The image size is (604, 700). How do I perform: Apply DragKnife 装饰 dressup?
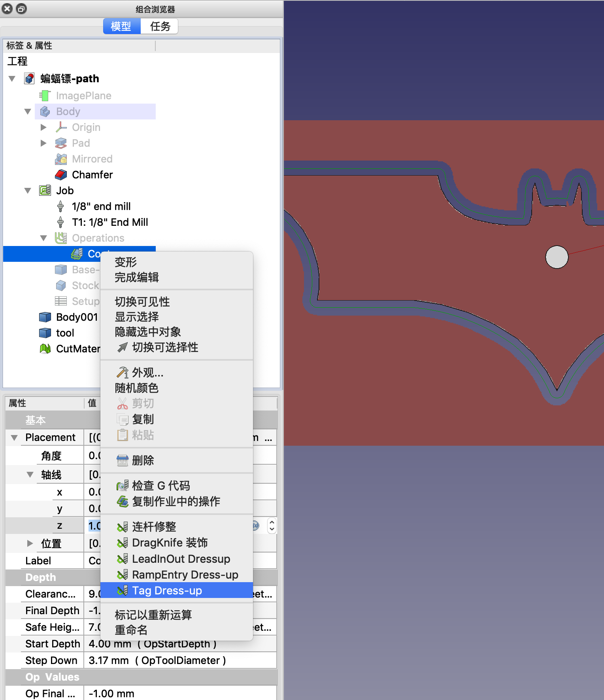(x=177, y=543)
